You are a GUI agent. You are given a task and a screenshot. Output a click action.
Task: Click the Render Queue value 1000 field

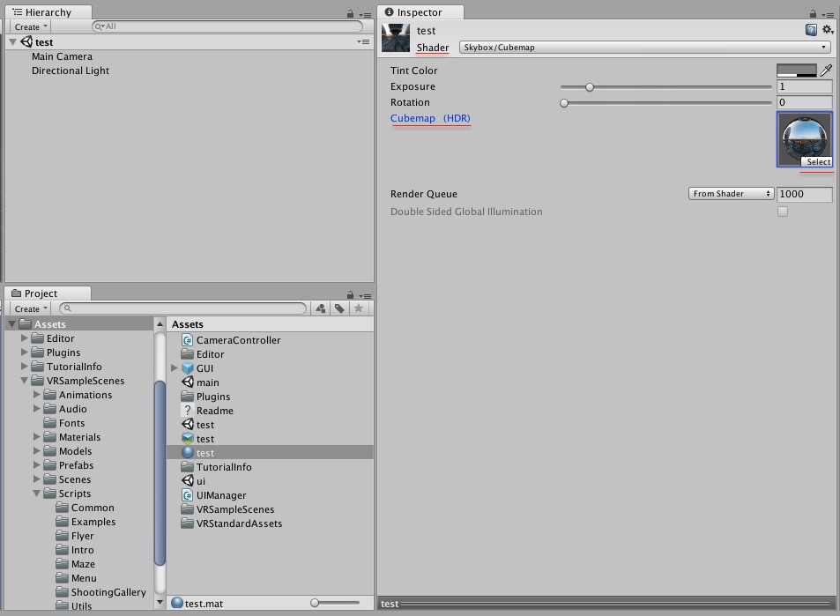[805, 194]
